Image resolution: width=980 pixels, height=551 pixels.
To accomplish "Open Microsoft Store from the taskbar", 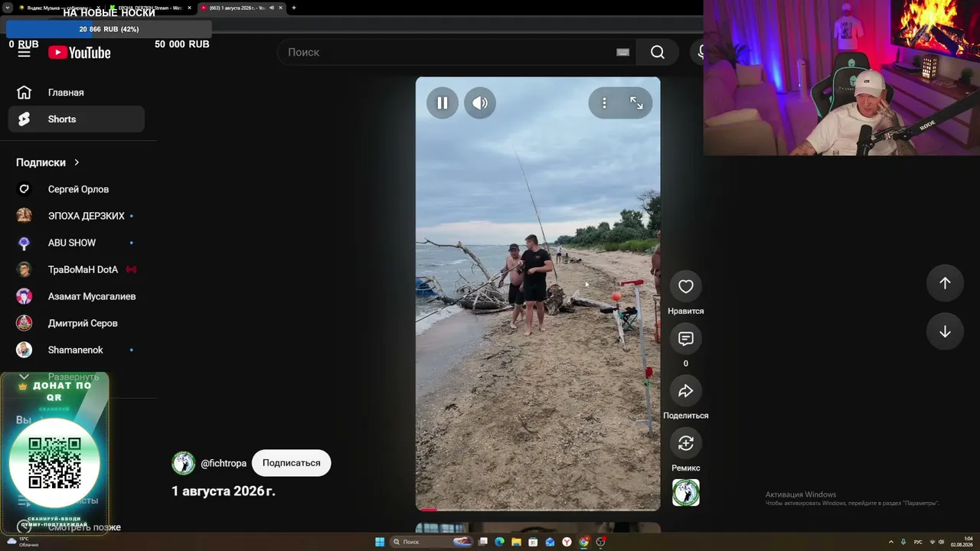I will coord(533,542).
